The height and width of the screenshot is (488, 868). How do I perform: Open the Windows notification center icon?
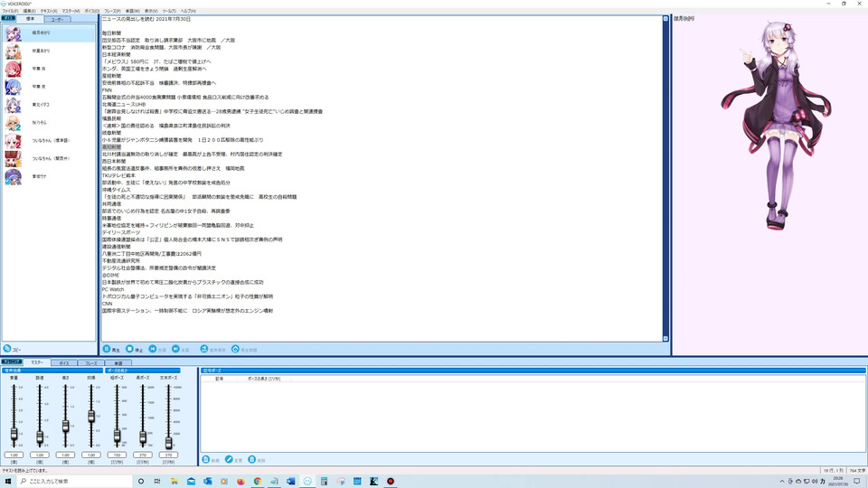click(x=857, y=482)
